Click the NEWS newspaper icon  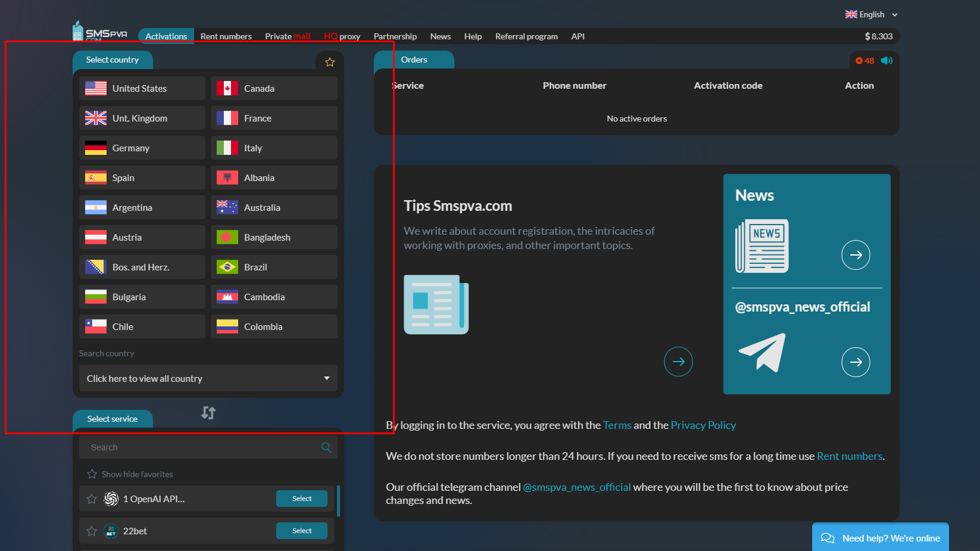click(x=762, y=246)
